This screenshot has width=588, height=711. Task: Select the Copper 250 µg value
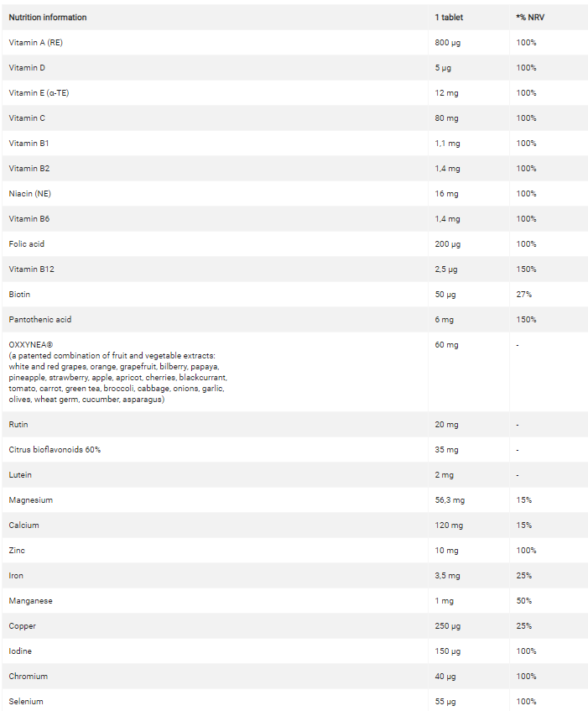[447, 626]
